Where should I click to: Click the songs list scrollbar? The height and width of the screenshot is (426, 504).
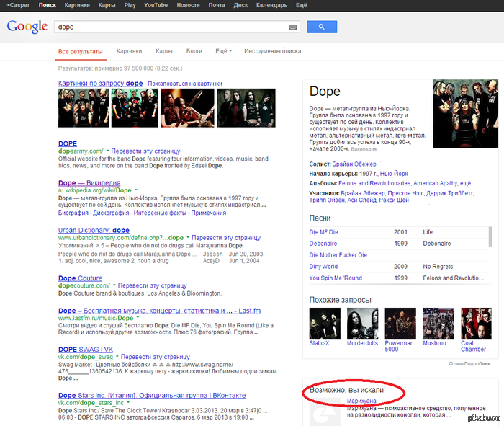(490, 236)
